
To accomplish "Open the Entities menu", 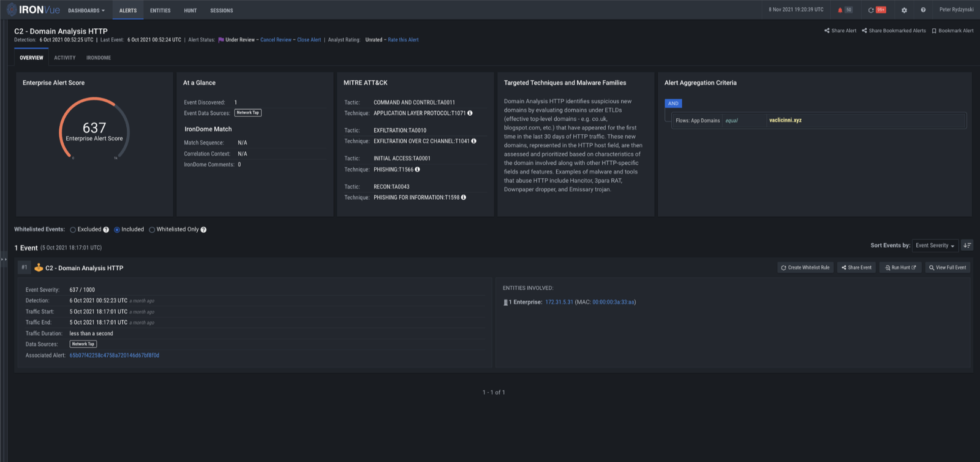I will click(x=160, y=10).
